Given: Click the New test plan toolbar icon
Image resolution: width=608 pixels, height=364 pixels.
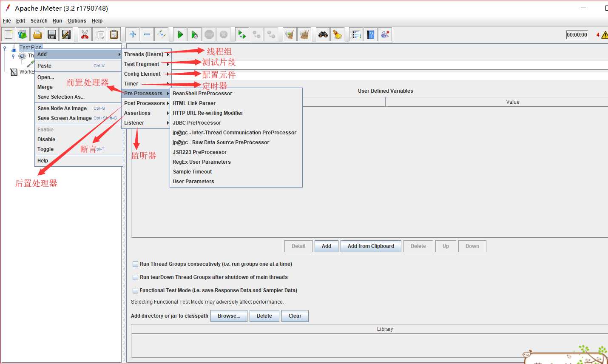Looking at the screenshot, I should (x=9, y=34).
